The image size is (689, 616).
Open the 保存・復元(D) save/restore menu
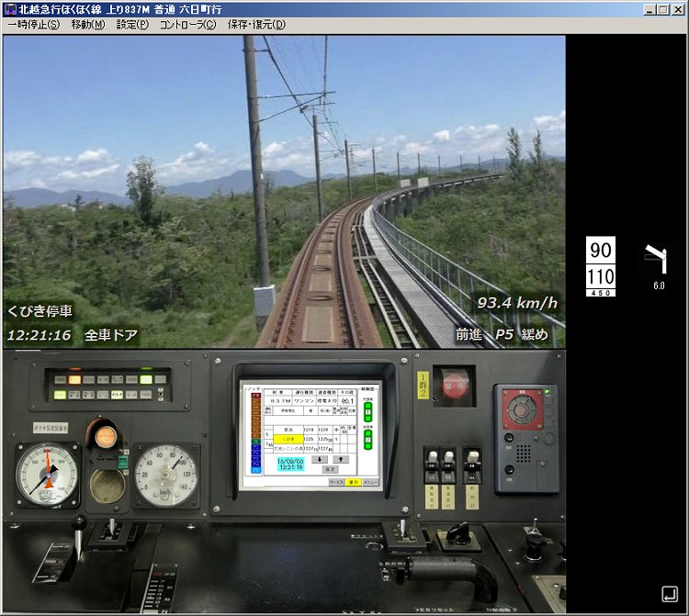256,25
